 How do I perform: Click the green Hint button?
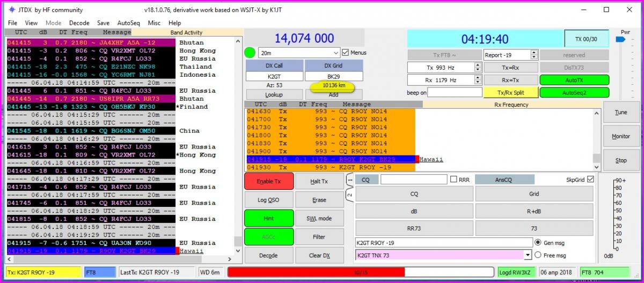click(268, 218)
